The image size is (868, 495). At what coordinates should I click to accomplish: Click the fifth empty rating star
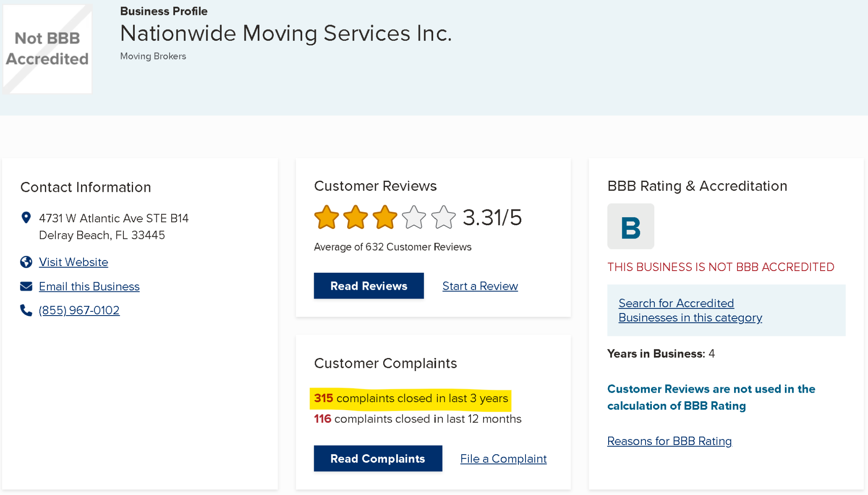click(443, 217)
